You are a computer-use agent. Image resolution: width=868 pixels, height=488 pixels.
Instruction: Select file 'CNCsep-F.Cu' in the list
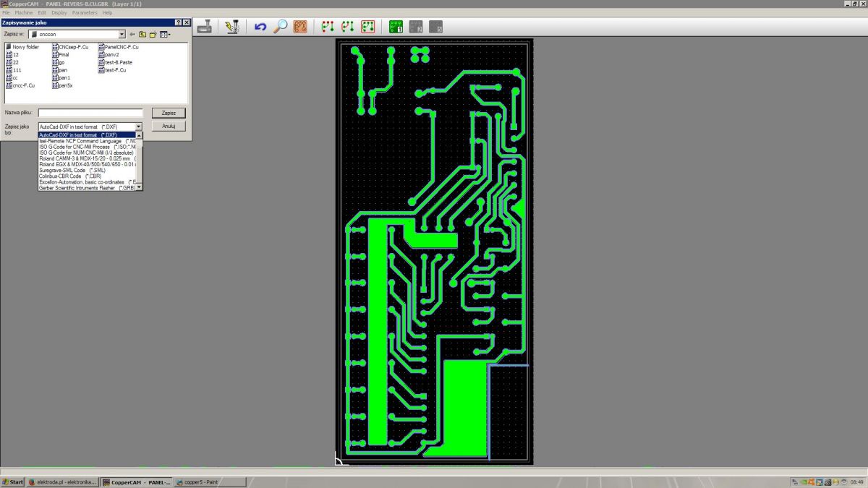click(x=71, y=47)
